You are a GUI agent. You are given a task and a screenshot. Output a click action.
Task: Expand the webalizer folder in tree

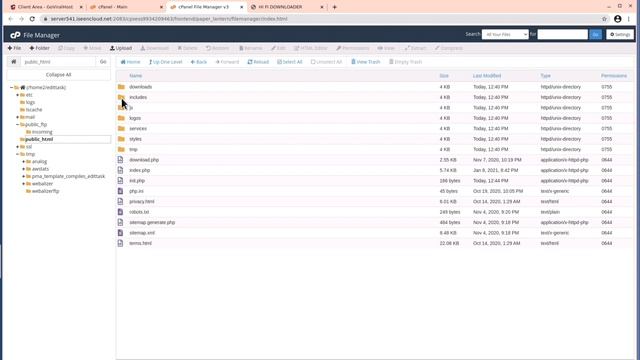tap(24, 184)
